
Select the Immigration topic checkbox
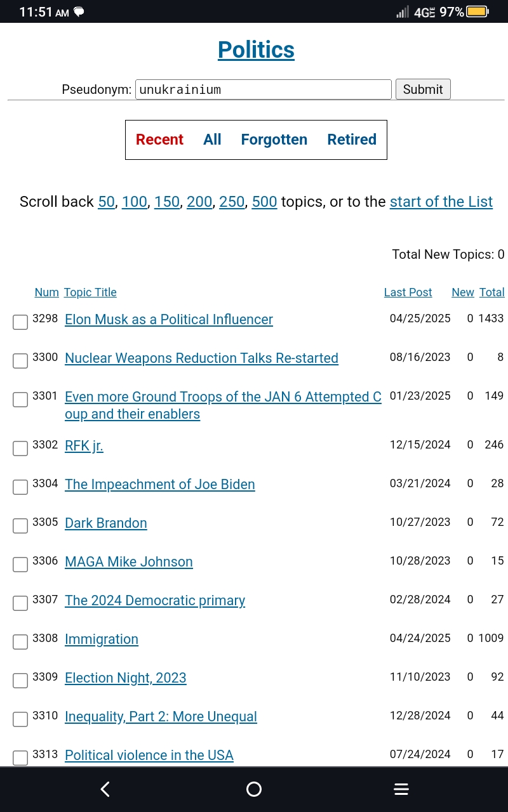pos(20,641)
